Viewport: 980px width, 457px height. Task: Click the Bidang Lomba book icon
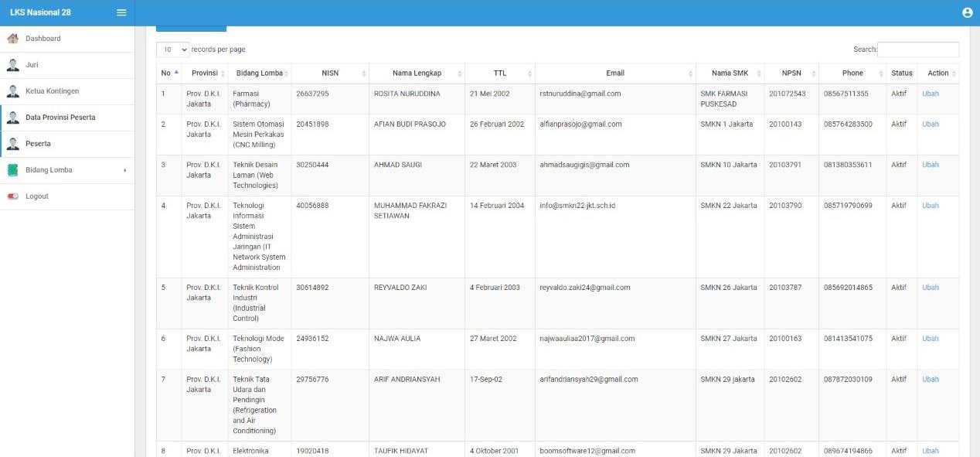coord(12,170)
